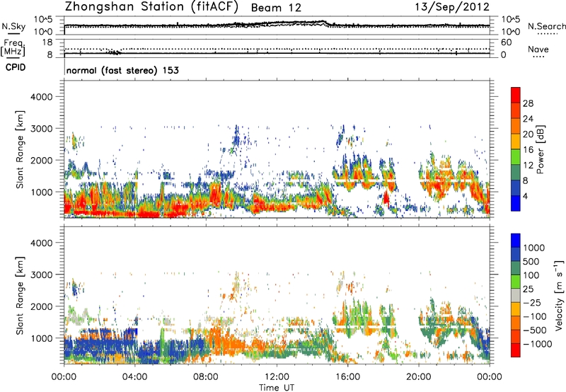Click the '08:00' time tick label
566x392 pixels.
click(205, 377)
